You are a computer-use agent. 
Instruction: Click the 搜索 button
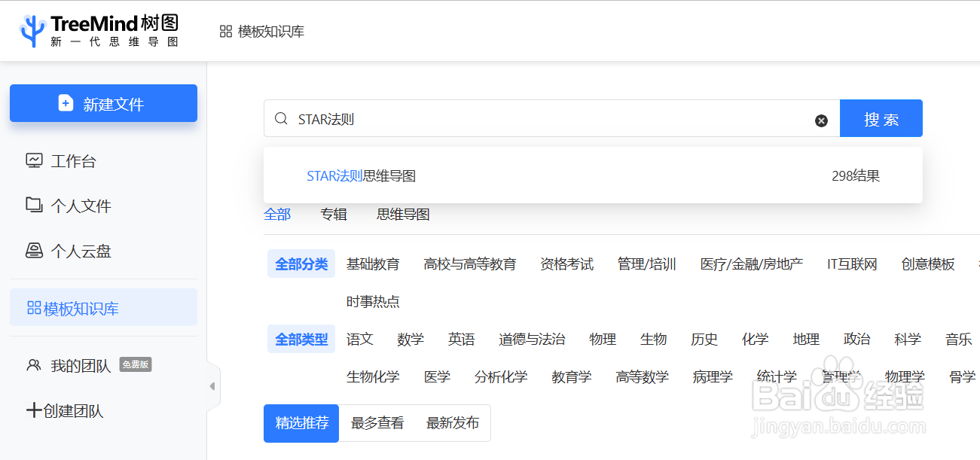881,118
